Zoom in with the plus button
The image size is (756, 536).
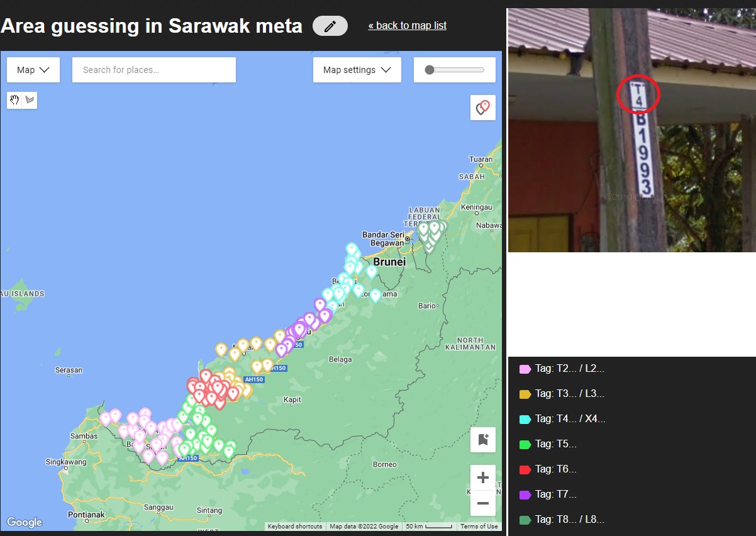pyautogui.click(x=482, y=477)
